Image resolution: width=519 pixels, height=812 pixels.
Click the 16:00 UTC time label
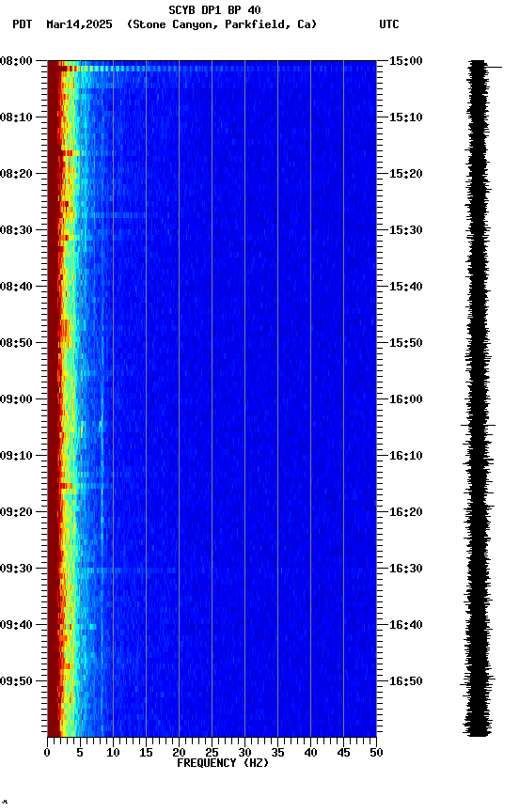(x=405, y=399)
